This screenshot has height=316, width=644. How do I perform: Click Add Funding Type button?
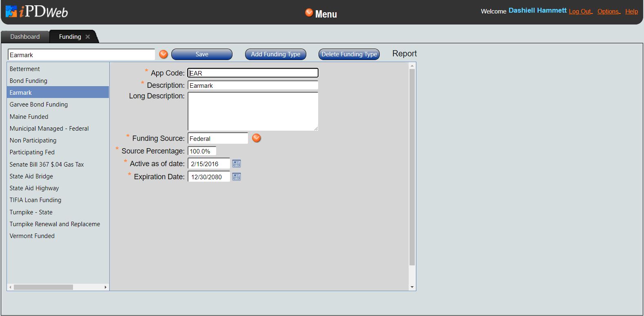[x=275, y=54]
